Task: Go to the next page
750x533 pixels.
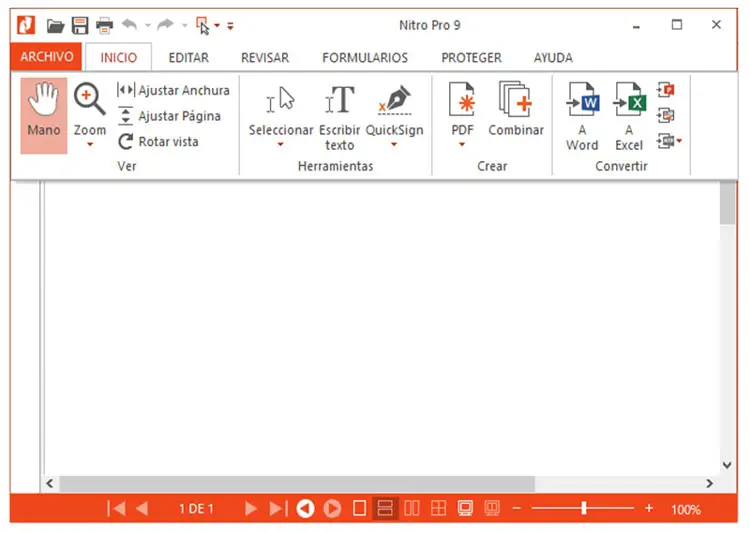Action: pos(251,508)
